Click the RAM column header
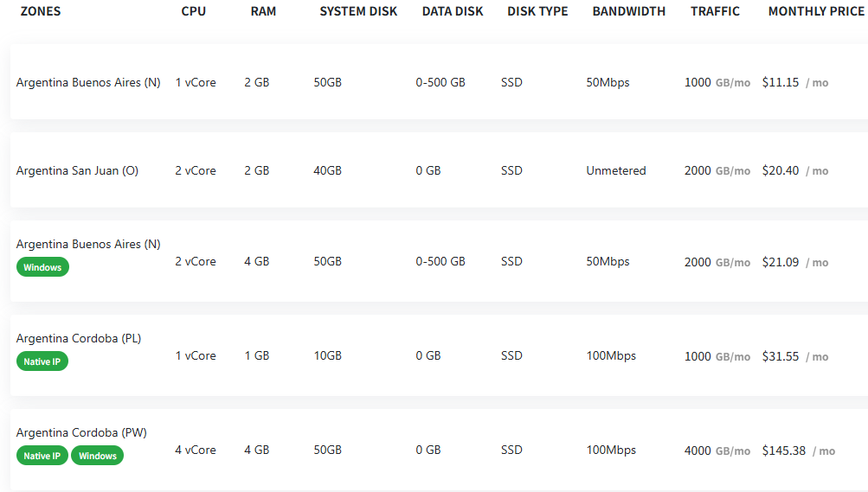Screen dimensions: 868x492 pyautogui.click(x=263, y=11)
